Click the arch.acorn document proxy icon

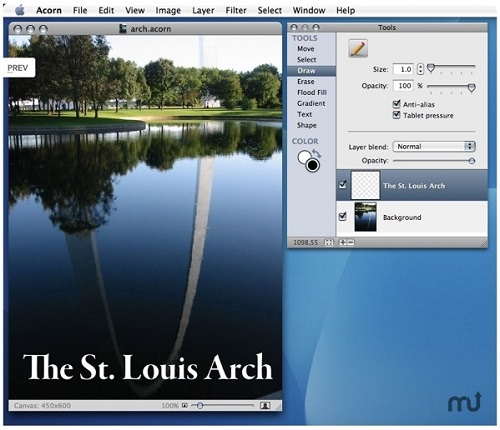pyautogui.click(x=123, y=29)
